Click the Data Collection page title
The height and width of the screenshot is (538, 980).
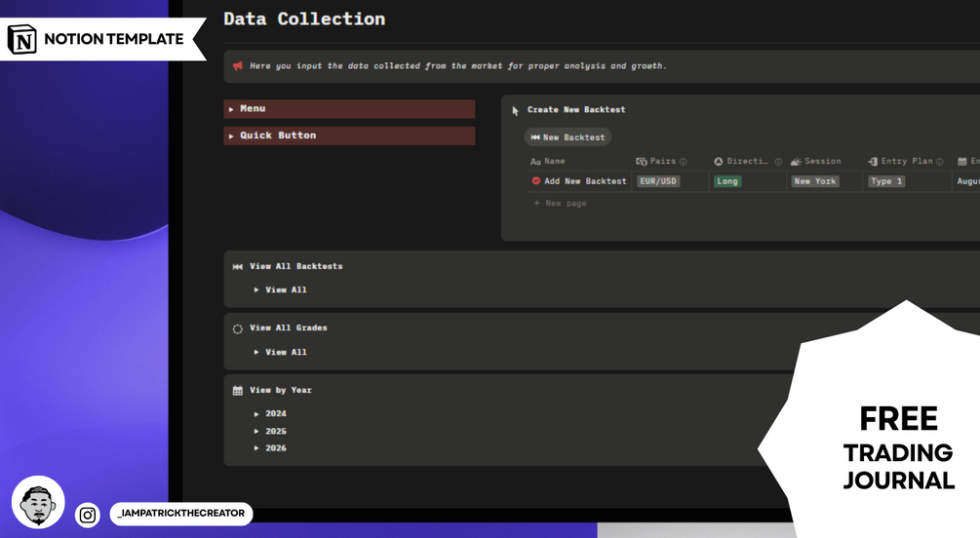point(304,19)
